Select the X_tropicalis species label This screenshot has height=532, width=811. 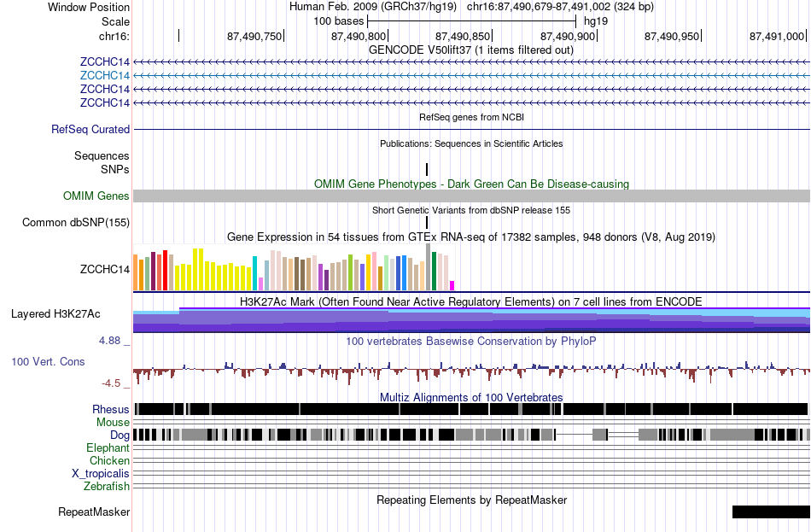click(x=101, y=474)
